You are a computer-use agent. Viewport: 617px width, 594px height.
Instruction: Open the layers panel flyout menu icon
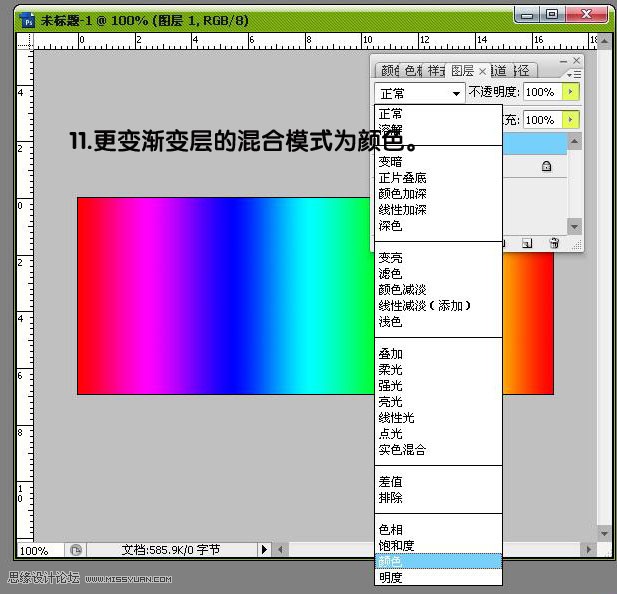point(574,74)
